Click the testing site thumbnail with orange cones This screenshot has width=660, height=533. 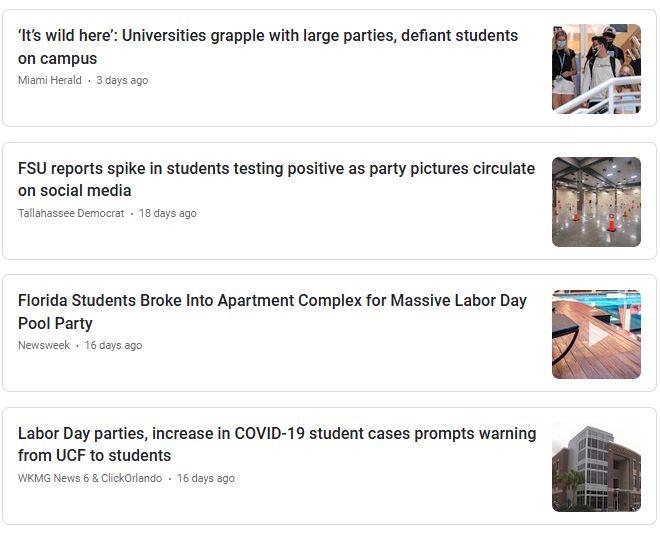(596, 202)
